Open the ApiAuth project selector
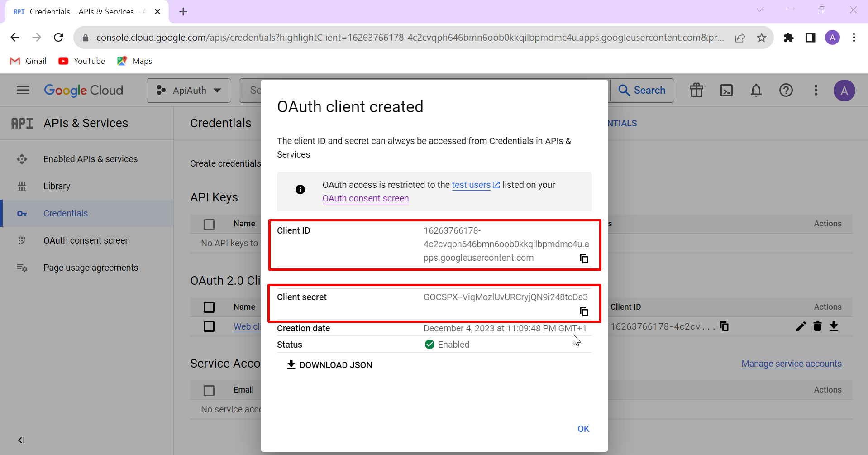Image resolution: width=868 pixels, height=455 pixels. click(189, 90)
